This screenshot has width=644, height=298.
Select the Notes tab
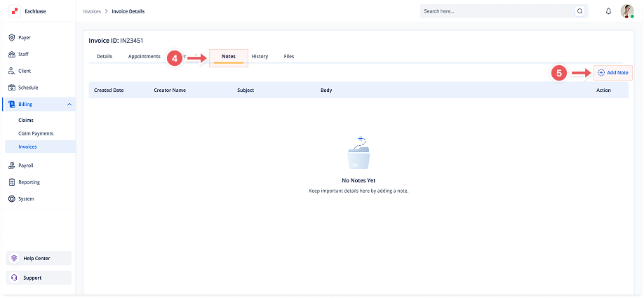pos(229,56)
